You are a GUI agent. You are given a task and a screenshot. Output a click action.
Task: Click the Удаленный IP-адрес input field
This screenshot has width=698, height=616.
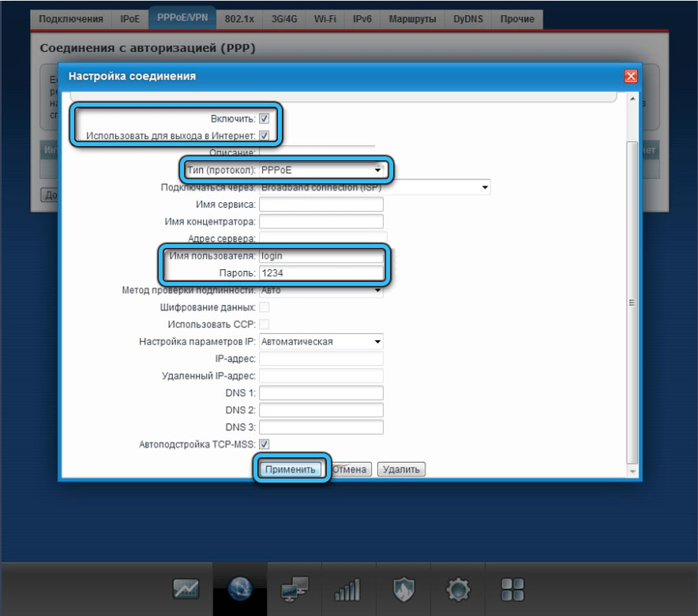[321, 376]
